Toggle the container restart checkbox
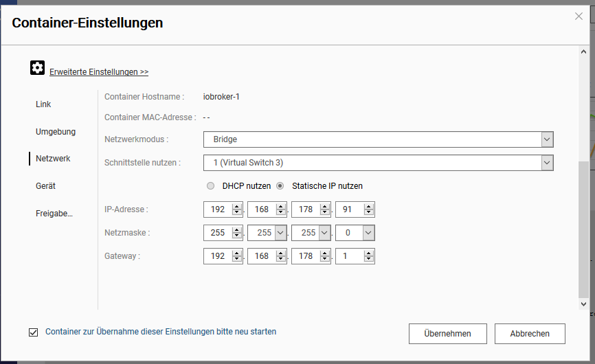Image resolution: width=595 pixels, height=364 pixels. coord(34,332)
